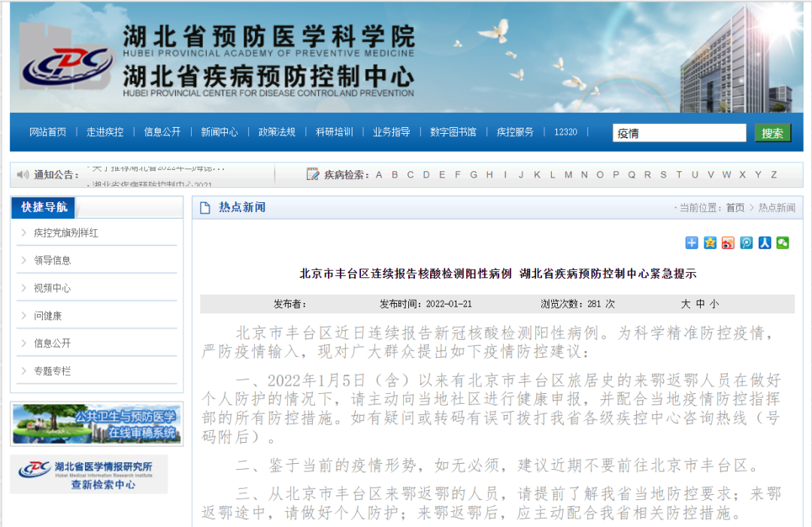Set font size to 小
The height and width of the screenshot is (527, 812).
[x=715, y=304]
